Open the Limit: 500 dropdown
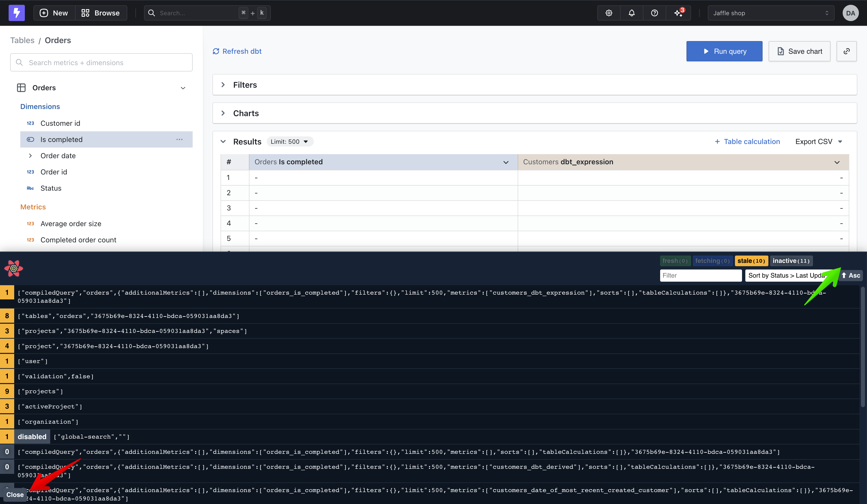867x504 pixels. [289, 141]
